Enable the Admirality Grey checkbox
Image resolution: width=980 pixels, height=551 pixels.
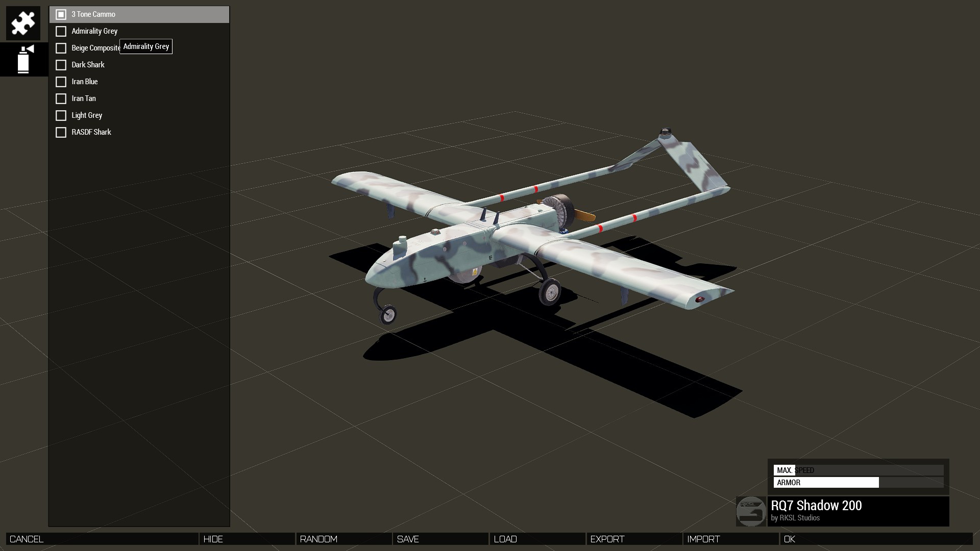(61, 31)
